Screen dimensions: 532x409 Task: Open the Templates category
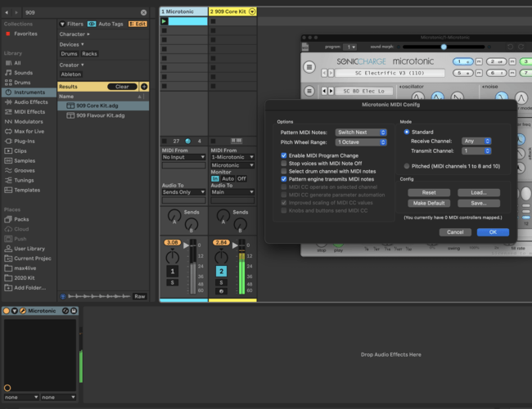click(x=27, y=190)
